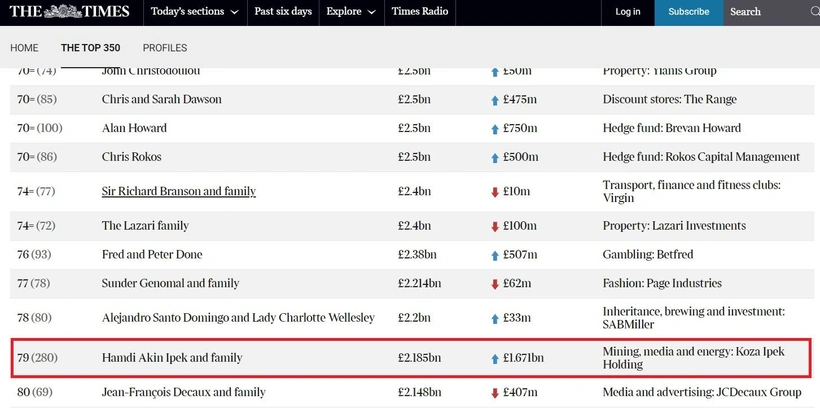Click Gambling: Betfred

[648, 255]
